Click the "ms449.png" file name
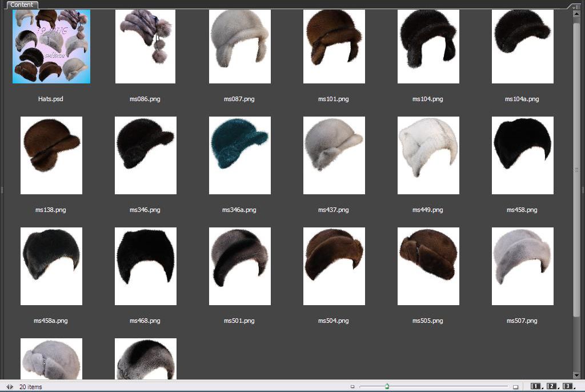Image resolution: width=585 pixels, height=392 pixels. (427, 210)
